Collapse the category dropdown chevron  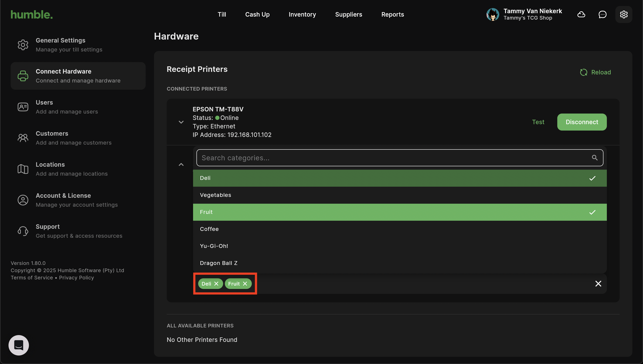tap(181, 165)
